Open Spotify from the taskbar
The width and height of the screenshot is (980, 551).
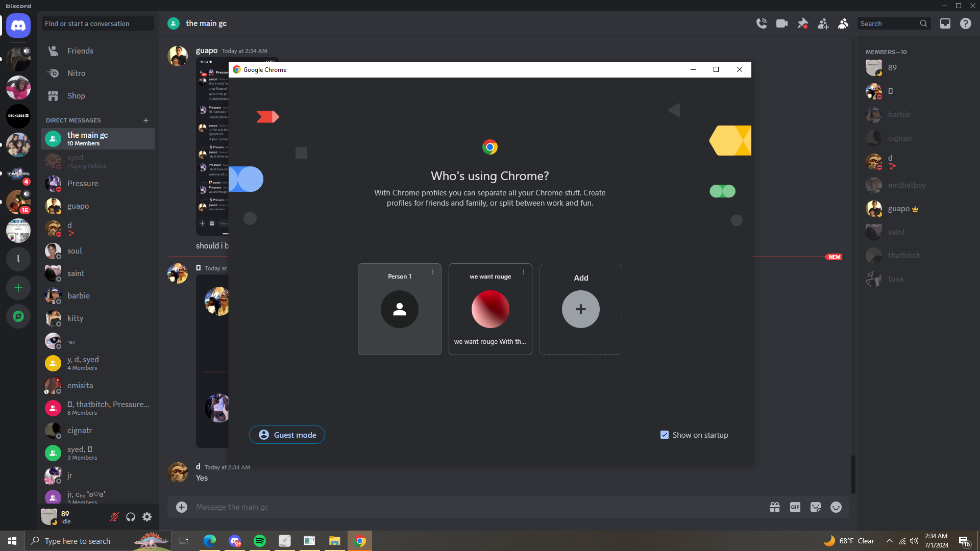[260, 541]
